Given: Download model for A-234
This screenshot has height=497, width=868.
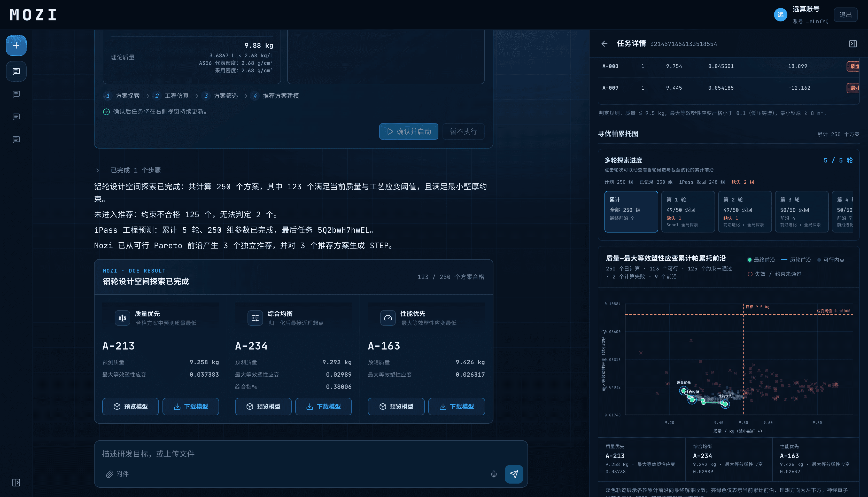Looking at the screenshot, I should [x=323, y=406].
